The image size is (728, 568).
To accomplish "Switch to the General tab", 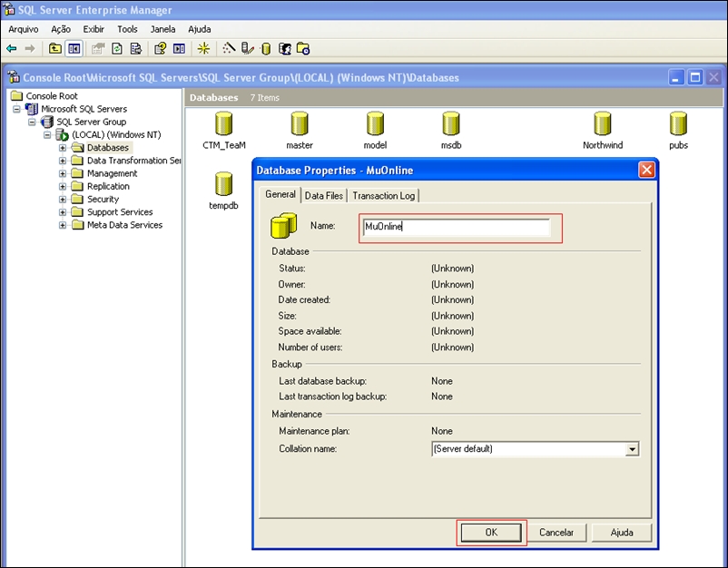I will click(280, 194).
